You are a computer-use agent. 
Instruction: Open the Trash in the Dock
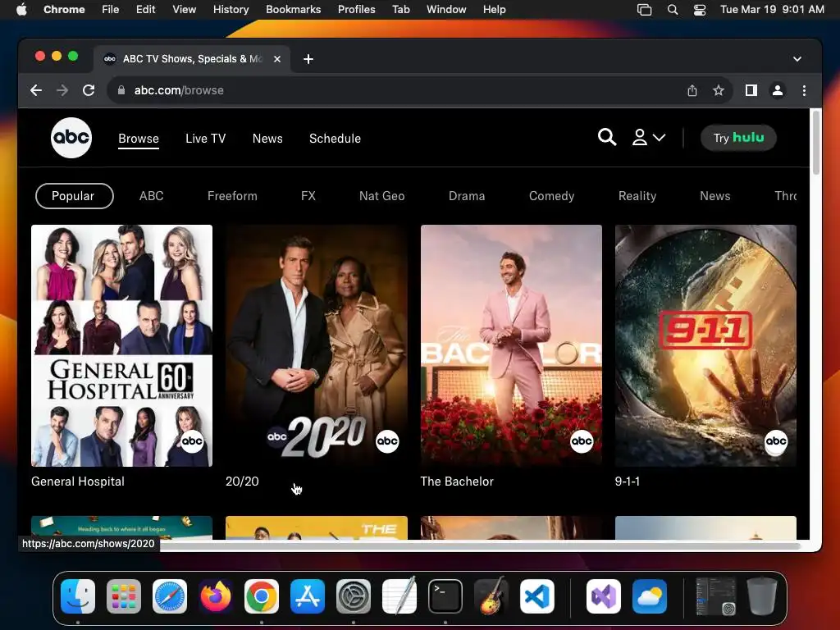point(762,596)
